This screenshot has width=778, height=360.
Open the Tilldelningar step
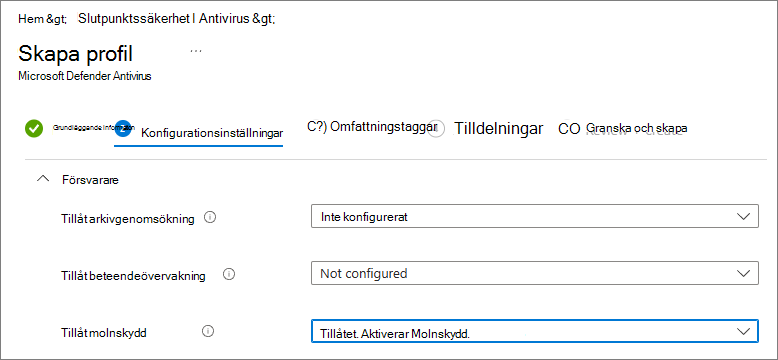tap(499, 128)
